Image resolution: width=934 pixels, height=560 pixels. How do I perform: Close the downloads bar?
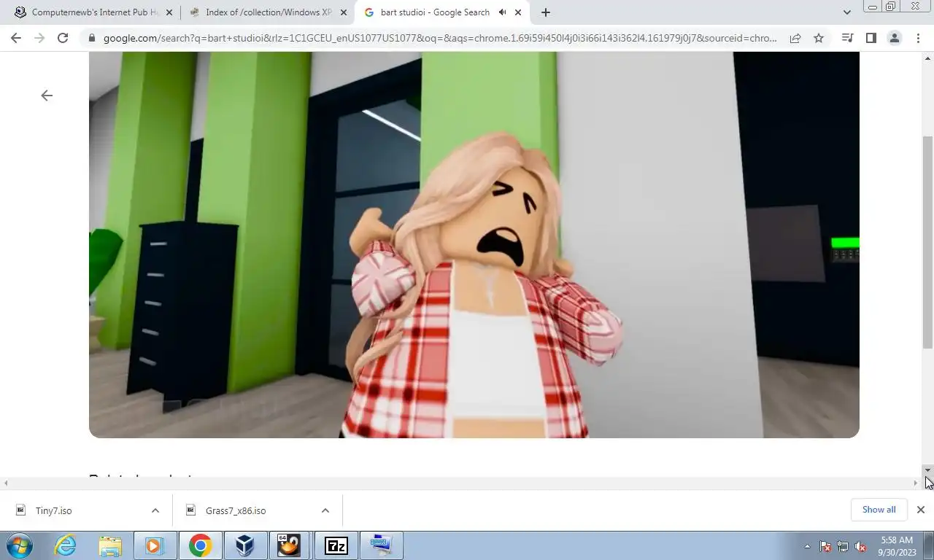(x=921, y=510)
